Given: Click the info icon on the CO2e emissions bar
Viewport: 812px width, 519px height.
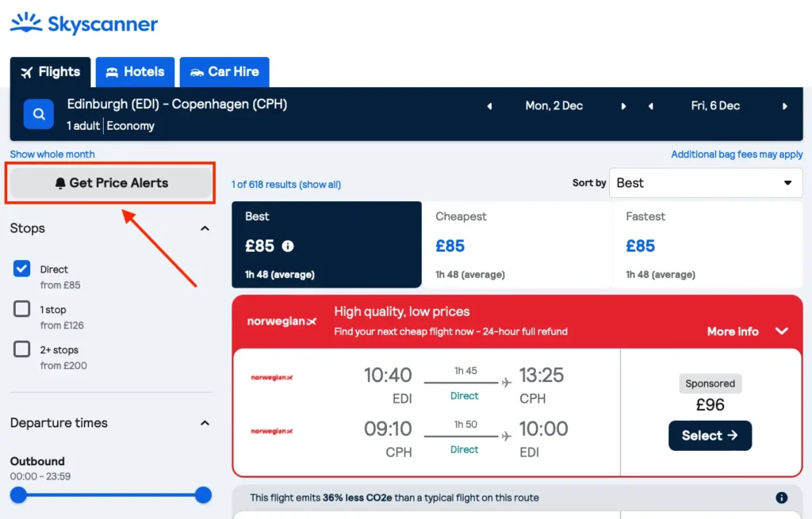Looking at the screenshot, I should [781, 497].
